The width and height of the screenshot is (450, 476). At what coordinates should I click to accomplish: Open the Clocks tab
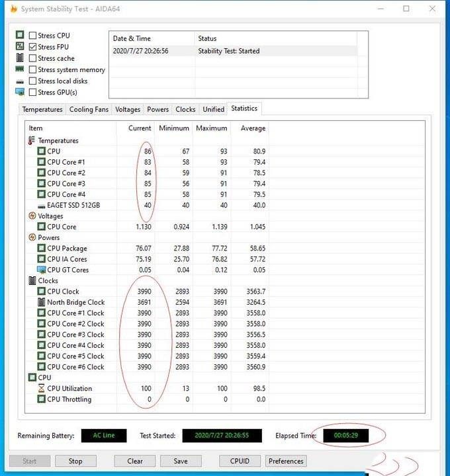point(185,109)
